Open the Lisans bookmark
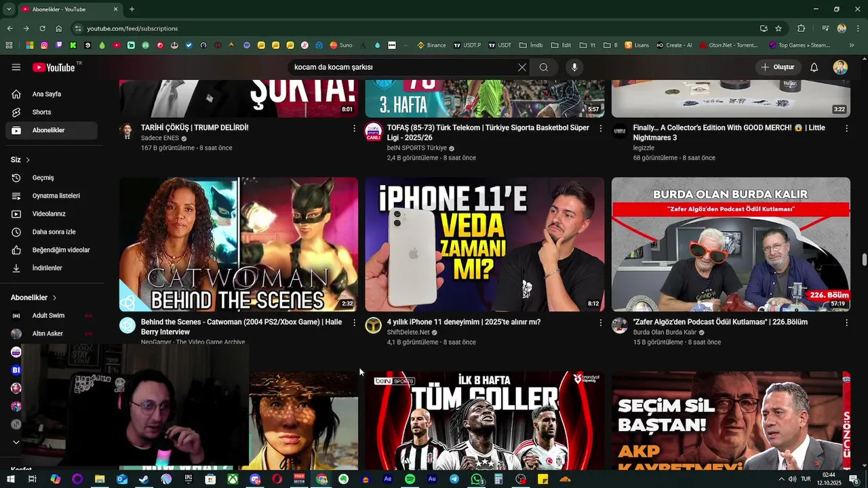Image resolution: width=868 pixels, height=488 pixels. 637,45
